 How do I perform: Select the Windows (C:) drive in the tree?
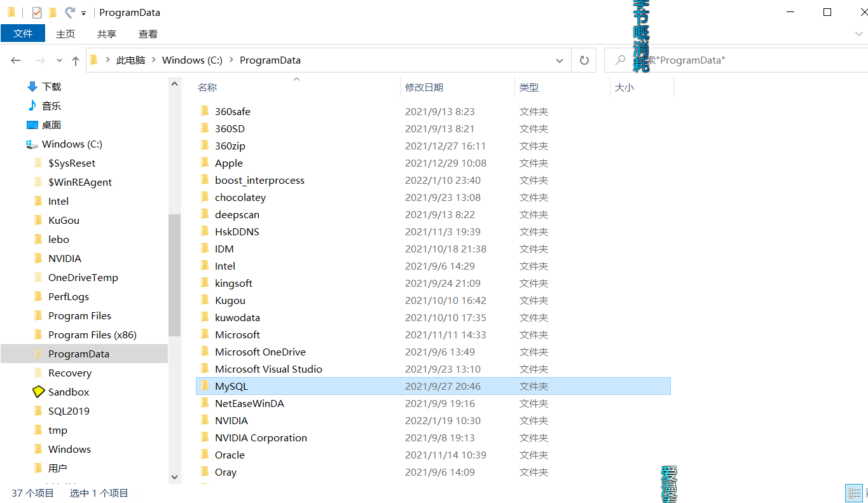click(72, 144)
